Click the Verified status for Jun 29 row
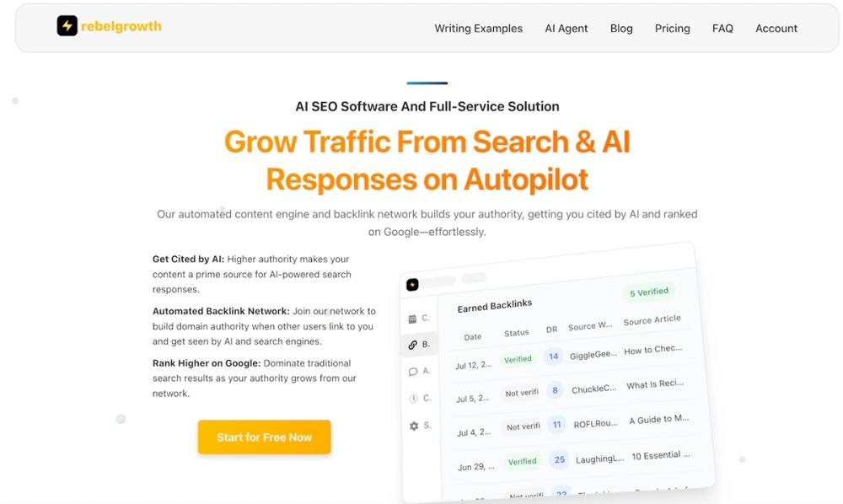This screenshot has width=843, height=504. point(522,462)
